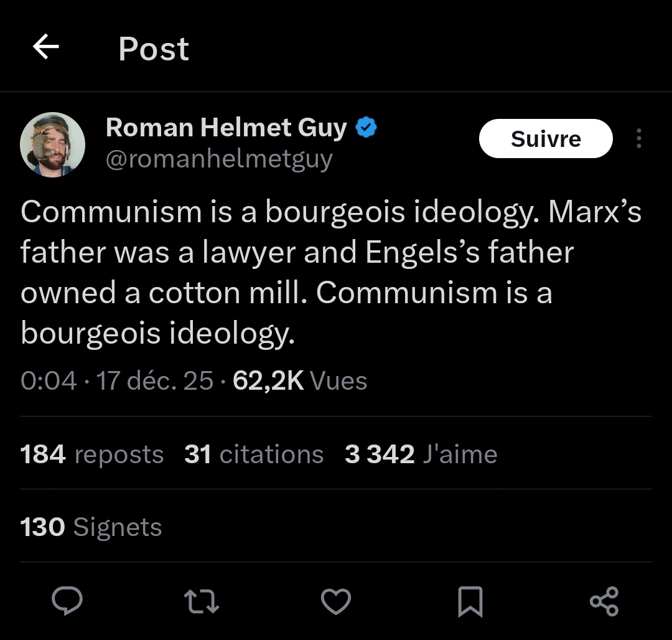
Task: Click the Post header title
Action: (x=154, y=49)
